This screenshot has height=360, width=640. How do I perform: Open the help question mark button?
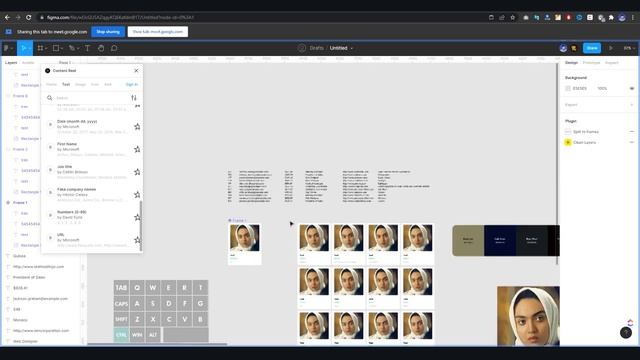[626, 333]
